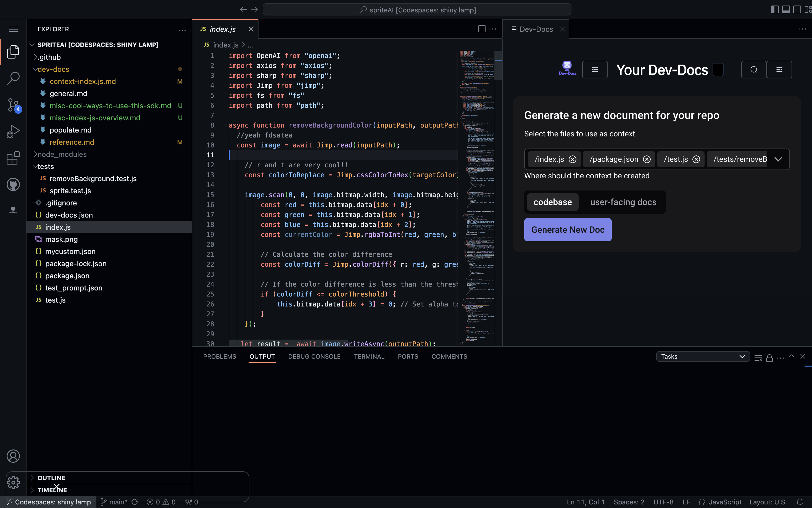Expand the node_modules folder

[x=62, y=154]
